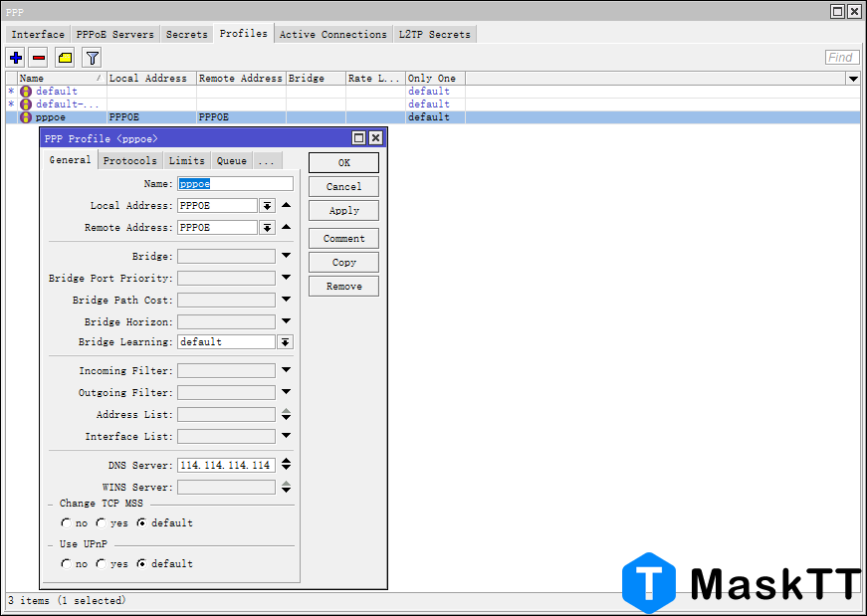Collapse the Local Address field up arrow
This screenshot has height=616, width=867.
(286, 205)
